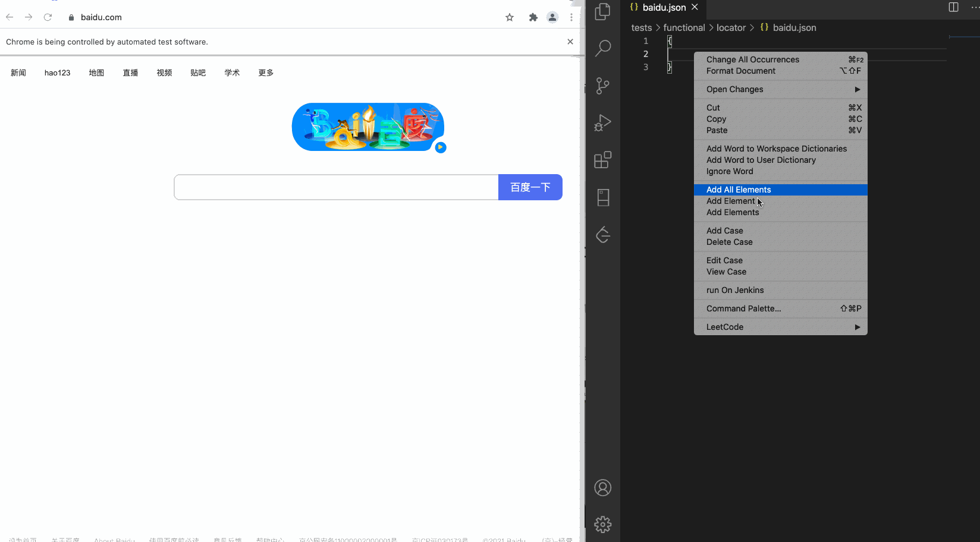Screen dimensions: 980x542
Task: Open Command Palette from the context menu
Action: click(x=781, y=308)
